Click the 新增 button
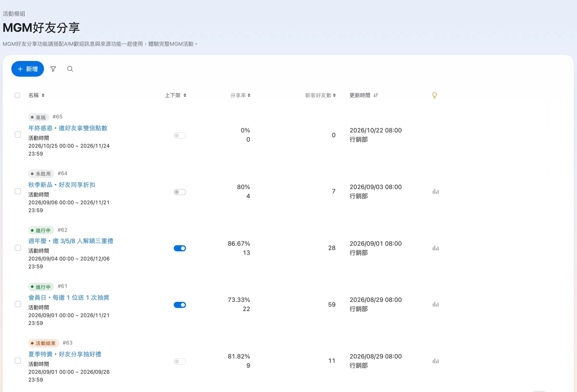This screenshot has width=577, height=392. click(x=28, y=69)
